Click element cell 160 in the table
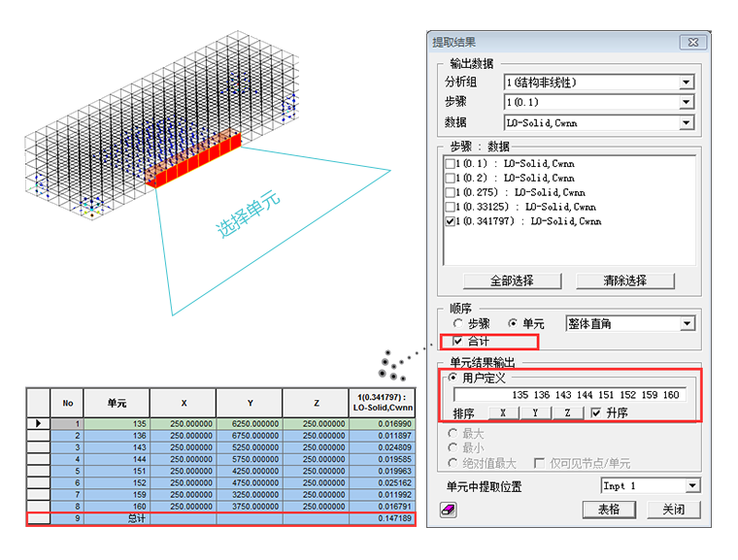738x560 pixels. [x=117, y=507]
